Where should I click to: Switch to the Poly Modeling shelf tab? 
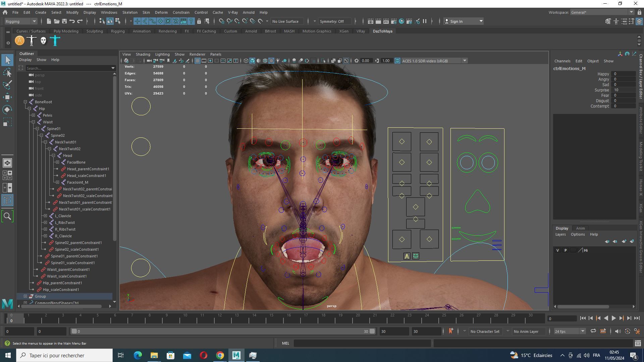(66, 31)
